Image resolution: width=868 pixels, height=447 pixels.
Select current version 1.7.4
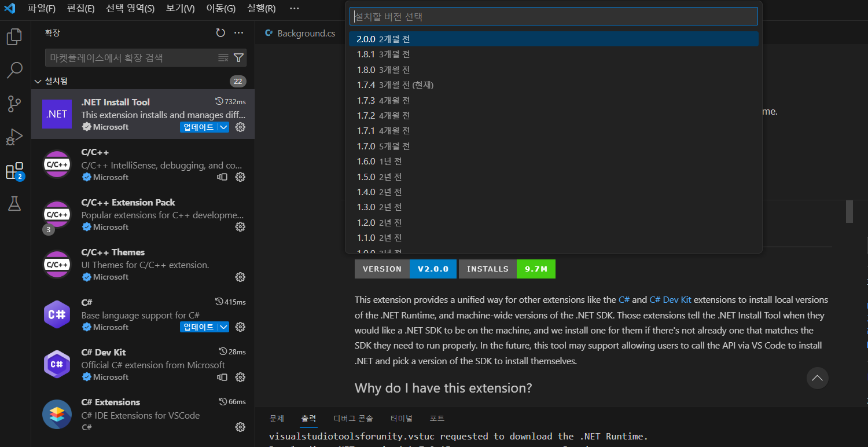(x=554, y=85)
